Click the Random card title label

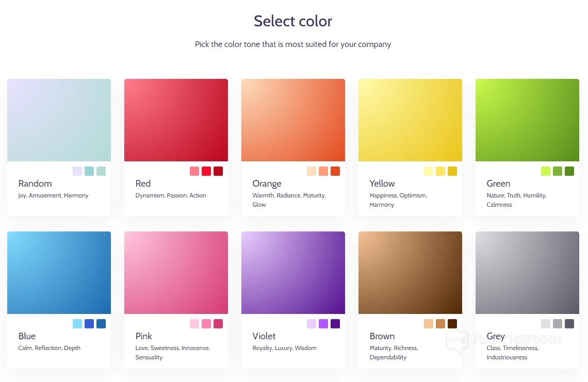click(x=35, y=184)
